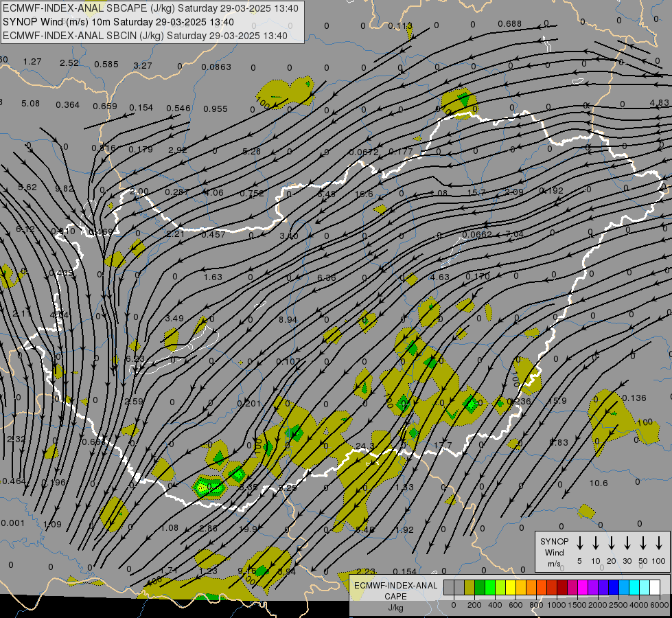672x618 pixels.
Task: Click the 1500 tick on CAPE scale
Action: pyautogui.click(x=577, y=605)
